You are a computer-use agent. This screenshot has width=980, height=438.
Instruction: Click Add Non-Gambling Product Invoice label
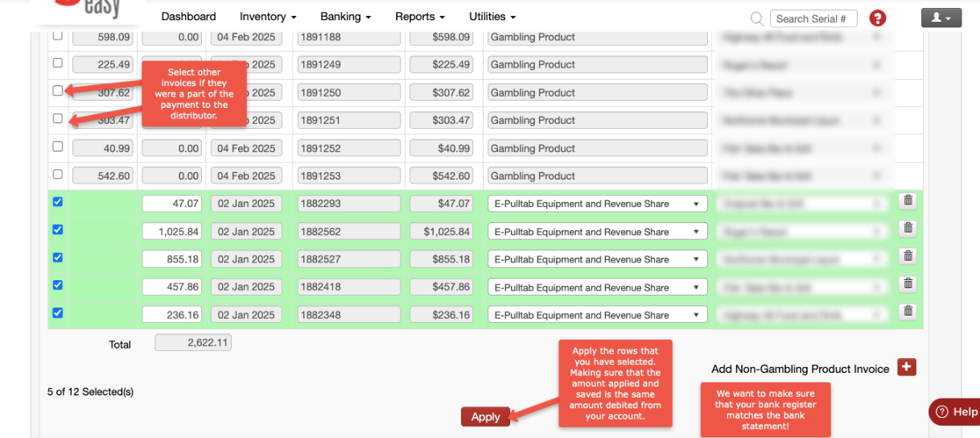click(800, 369)
